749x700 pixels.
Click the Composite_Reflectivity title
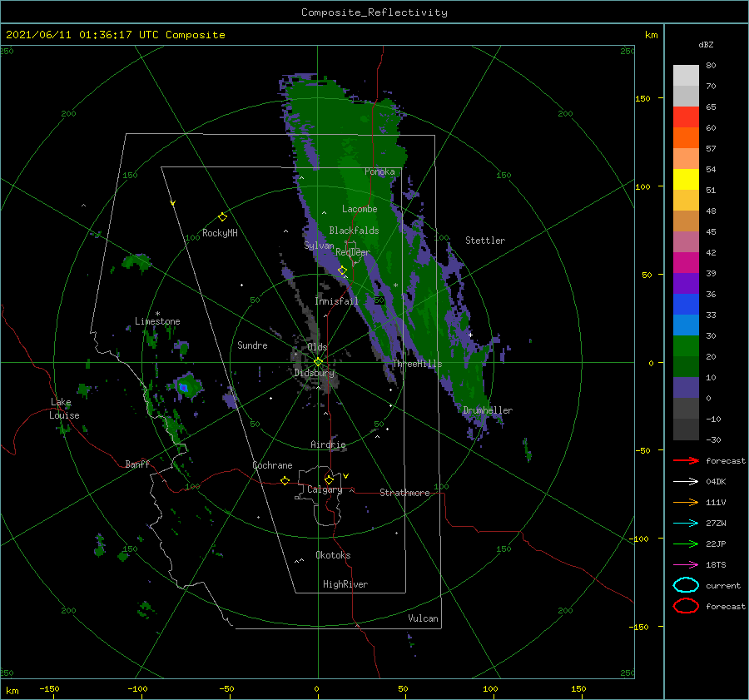coord(374,12)
